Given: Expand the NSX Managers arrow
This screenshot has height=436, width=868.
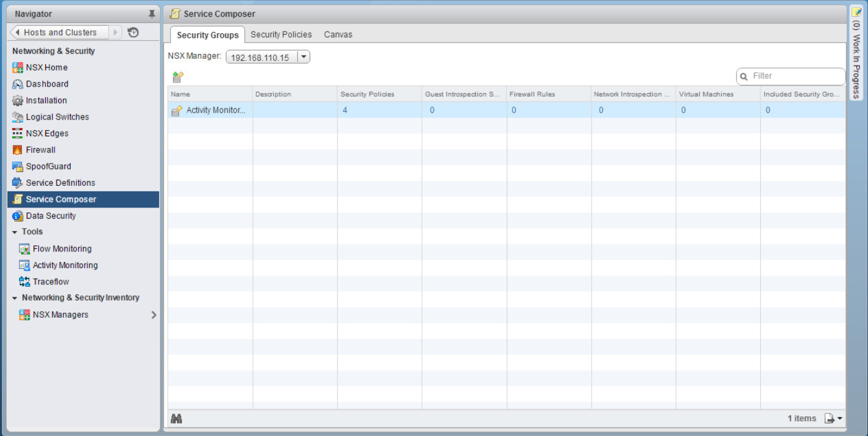Looking at the screenshot, I should [154, 315].
